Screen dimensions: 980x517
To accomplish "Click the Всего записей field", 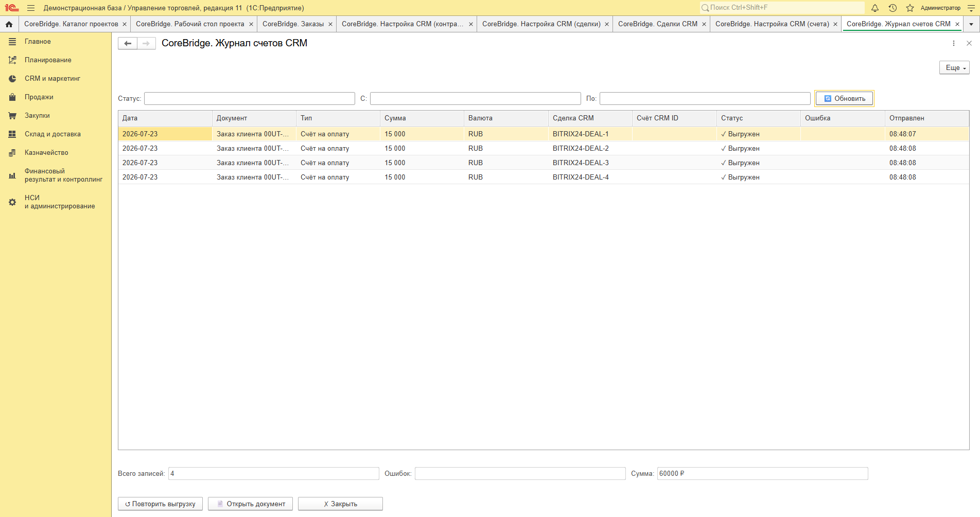I will (x=274, y=474).
